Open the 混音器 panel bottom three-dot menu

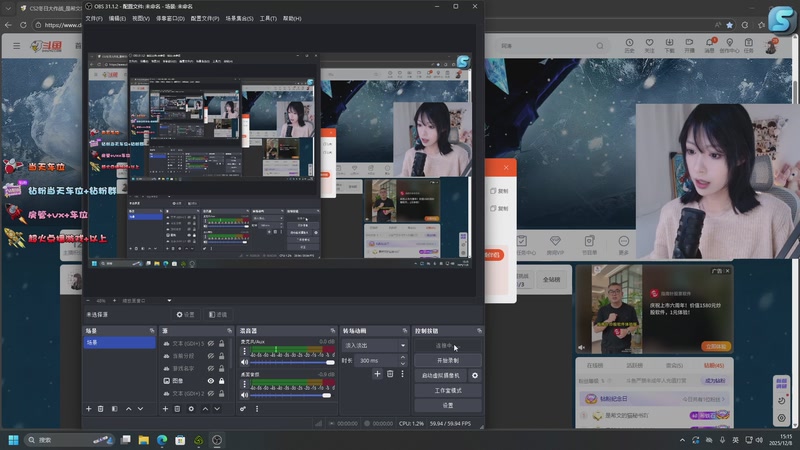coord(257,409)
